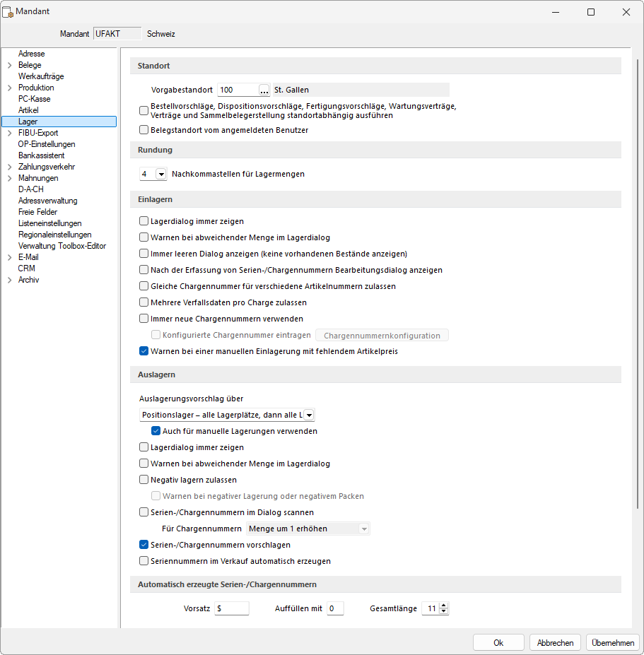Enable Bearbeitungsdialog nach Serien-/Chargennummern Erfassung
644x655 pixels.
click(x=144, y=270)
